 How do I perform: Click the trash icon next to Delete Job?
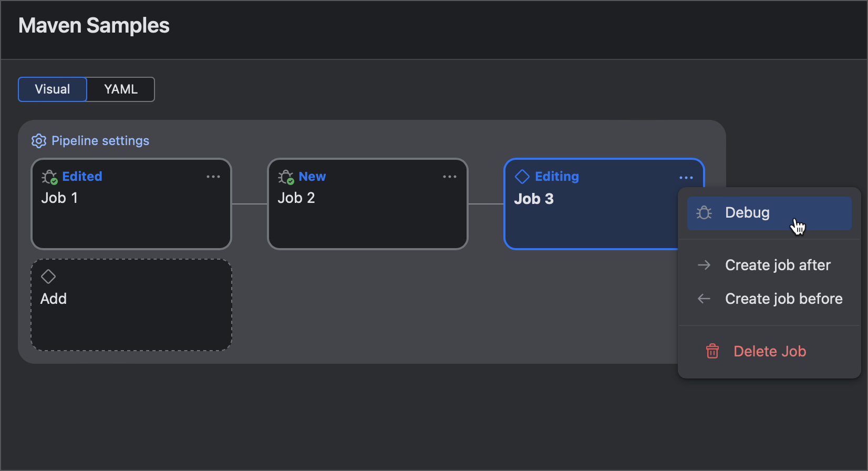712,351
